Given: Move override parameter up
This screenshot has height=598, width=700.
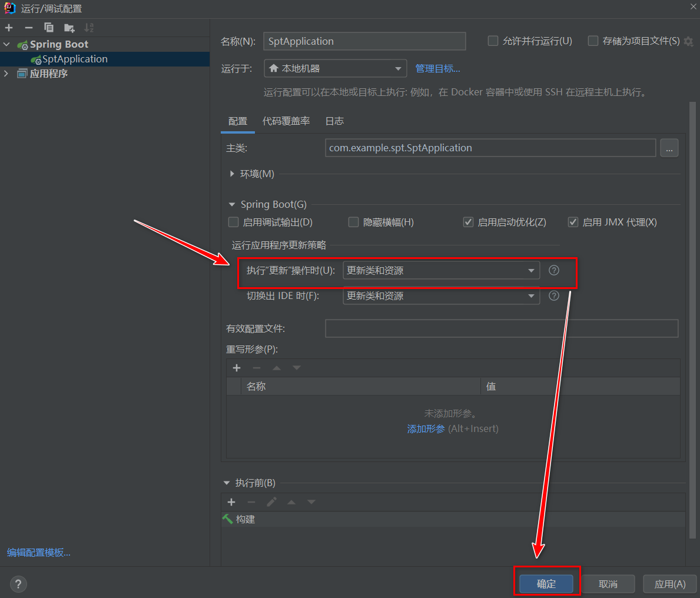Looking at the screenshot, I should [276, 368].
